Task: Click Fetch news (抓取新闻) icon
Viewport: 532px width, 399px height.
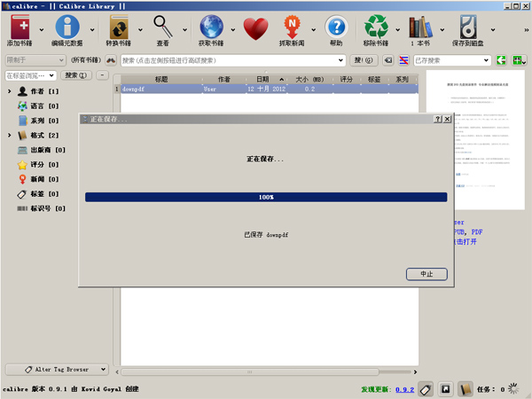Action: coord(292,27)
